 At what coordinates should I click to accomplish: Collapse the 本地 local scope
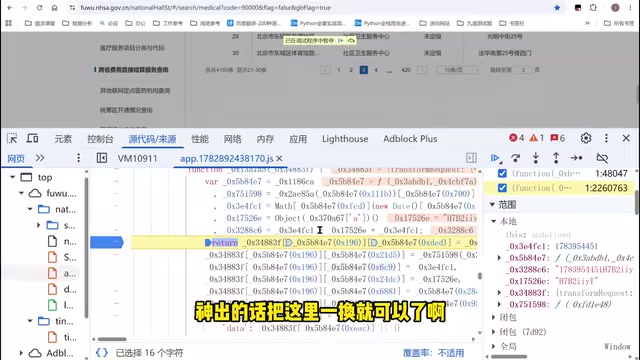click(494, 221)
